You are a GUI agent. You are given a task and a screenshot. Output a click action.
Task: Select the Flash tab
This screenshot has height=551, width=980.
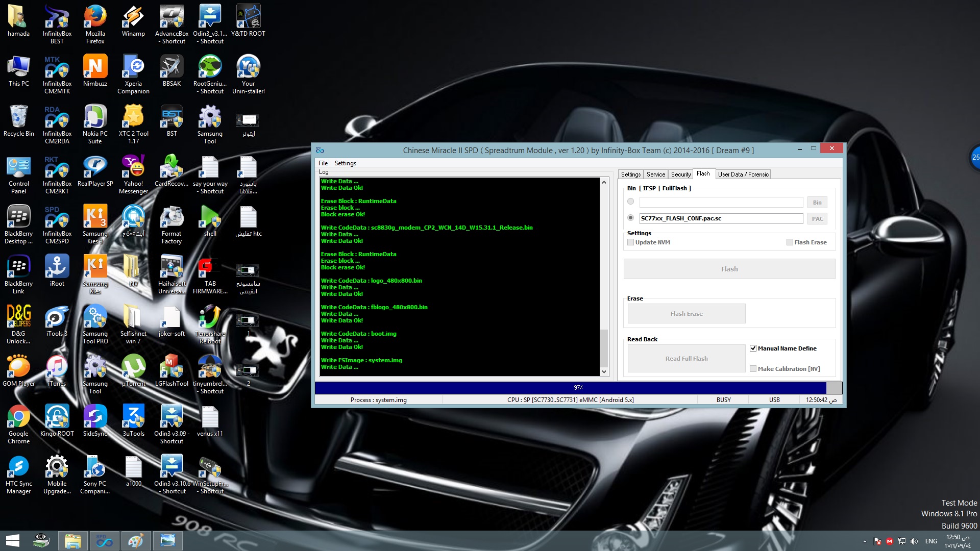(x=703, y=173)
